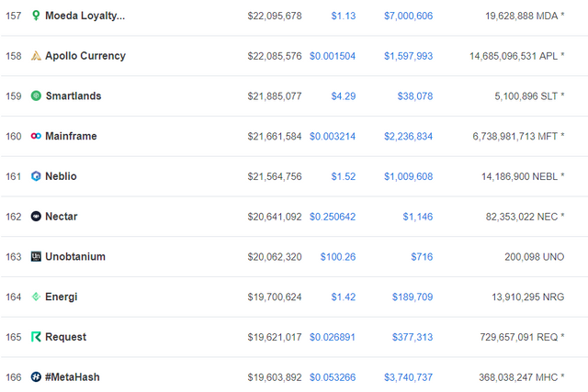Select market cap $19,700,624
Image resolution: width=588 pixels, height=392 pixels.
point(275,297)
